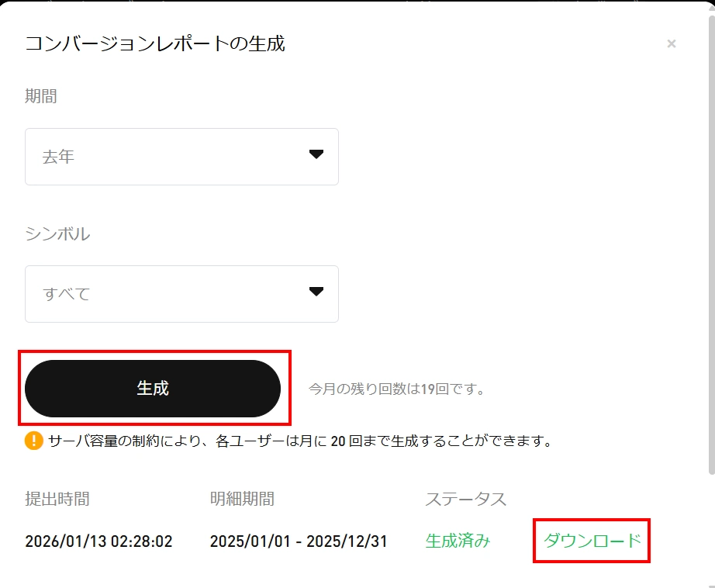This screenshot has height=588, width=715.
Task: Open the シンボル dropdown showing すべて
Action: (181, 294)
